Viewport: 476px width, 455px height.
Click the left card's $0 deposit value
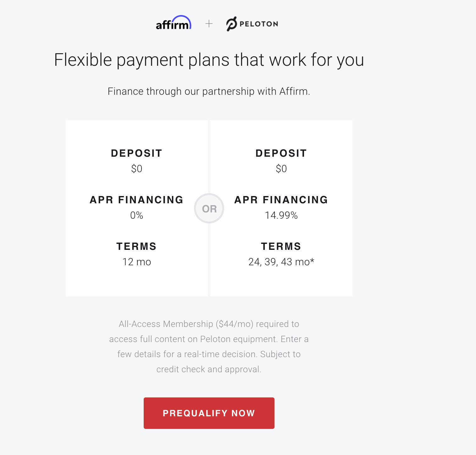click(x=137, y=169)
